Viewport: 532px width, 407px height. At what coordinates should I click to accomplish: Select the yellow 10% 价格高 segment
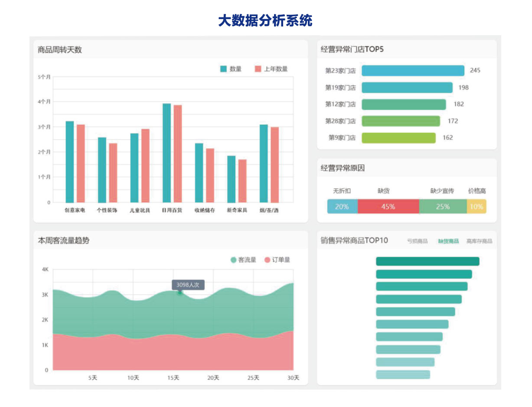[477, 207]
